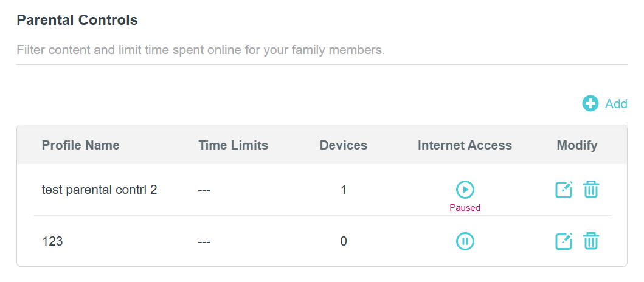Delete the test parental contrl 2 profile
The image size is (644, 282).
tap(591, 190)
